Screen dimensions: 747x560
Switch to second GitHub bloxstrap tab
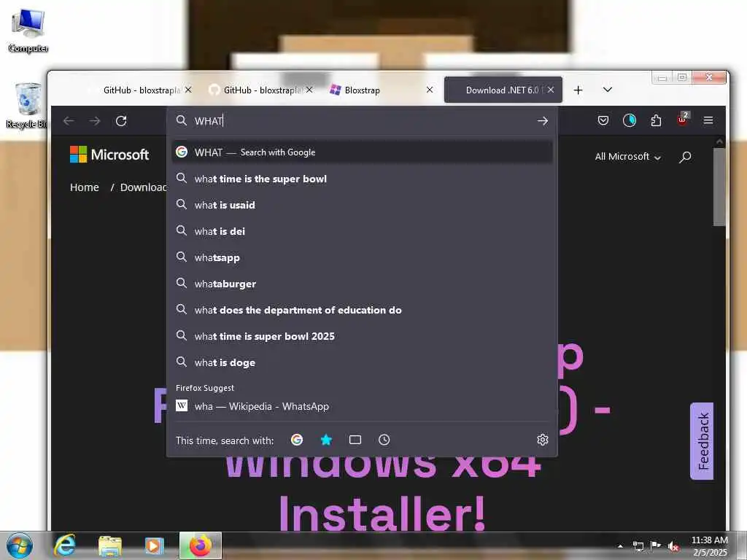260,90
